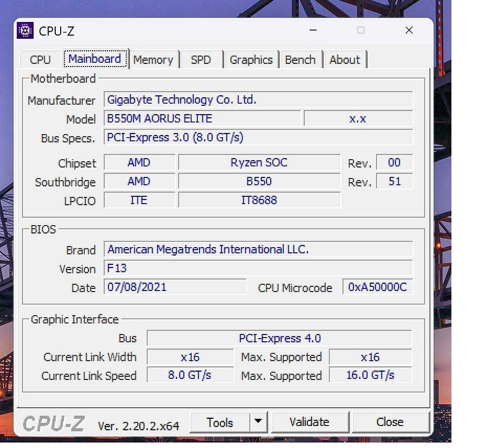The width and height of the screenshot is (504, 448).
Task: Open the Tools dropdown arrow
Action: click(x=258, y=422)
